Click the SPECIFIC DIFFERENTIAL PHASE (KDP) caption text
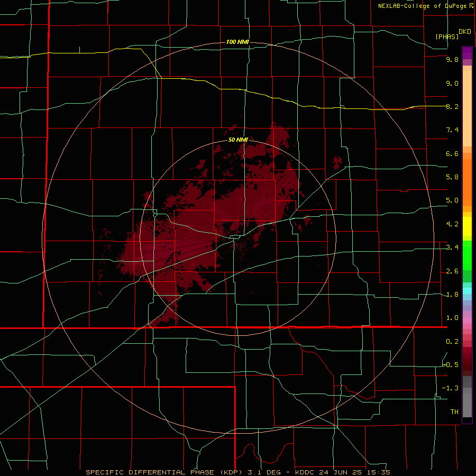The image size is (476, 476). pos(163,472)
